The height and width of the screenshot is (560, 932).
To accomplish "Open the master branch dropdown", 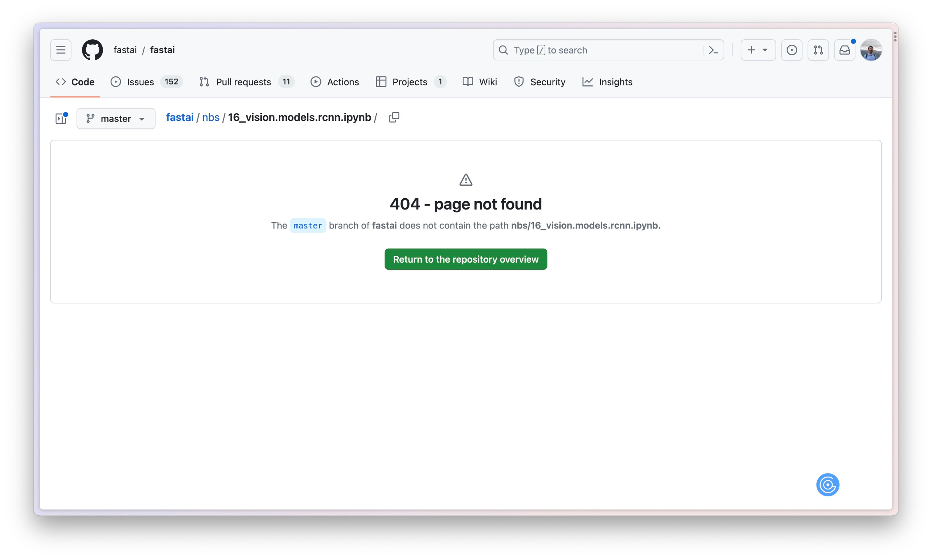I will 115,118.
